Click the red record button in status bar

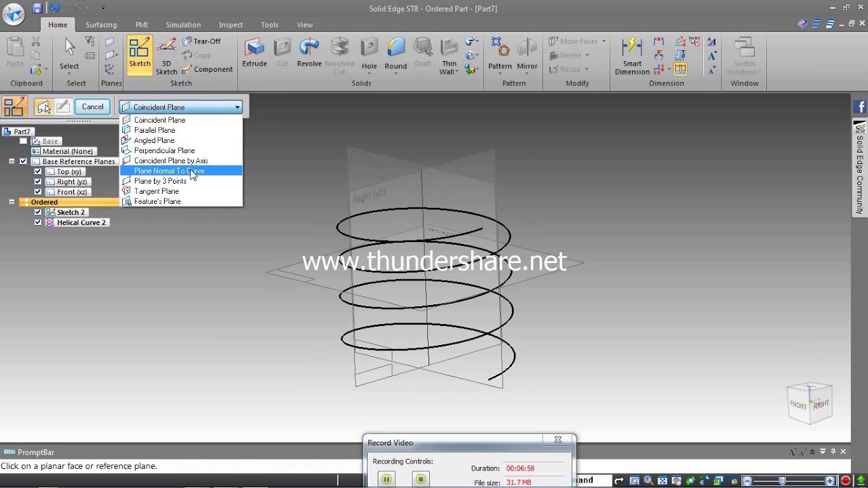[x=846, y=481]
